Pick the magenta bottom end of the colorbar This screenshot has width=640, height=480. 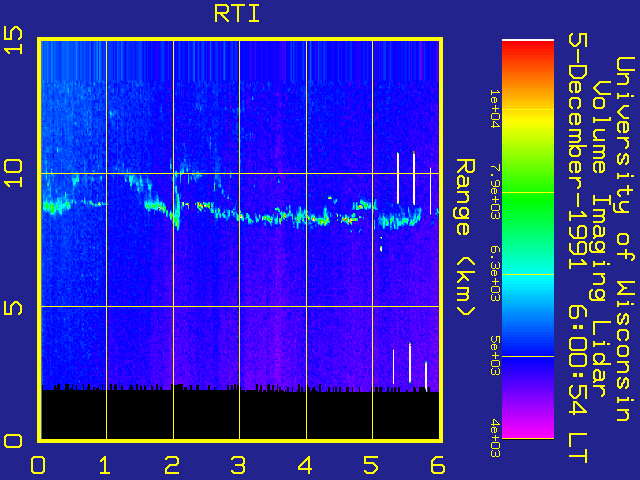pos(528,431)
